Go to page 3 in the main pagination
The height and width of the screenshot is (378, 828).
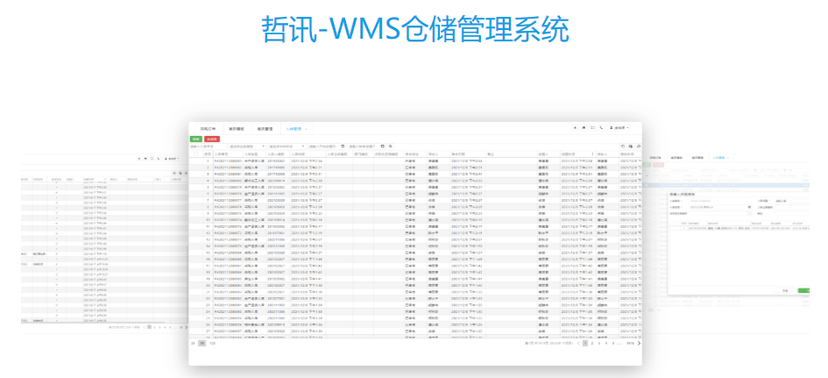tap(599, 343)
